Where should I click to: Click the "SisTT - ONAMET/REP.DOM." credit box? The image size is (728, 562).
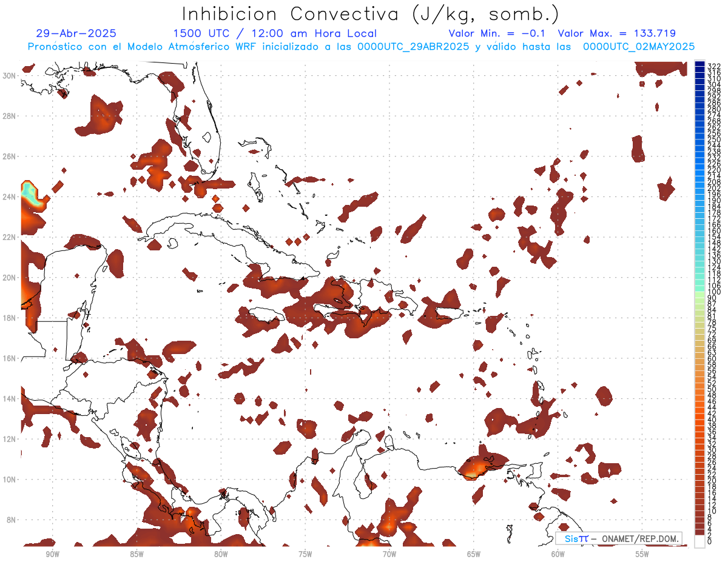click(x=619, y=538)
